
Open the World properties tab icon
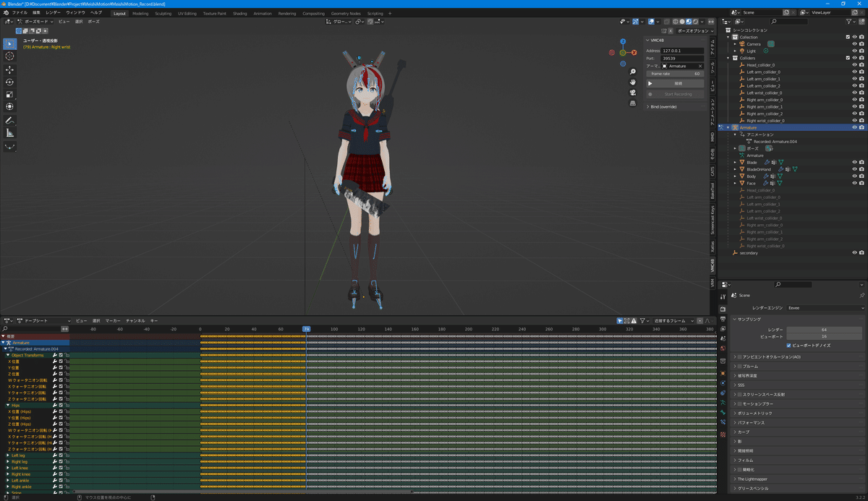click(723, 348)
